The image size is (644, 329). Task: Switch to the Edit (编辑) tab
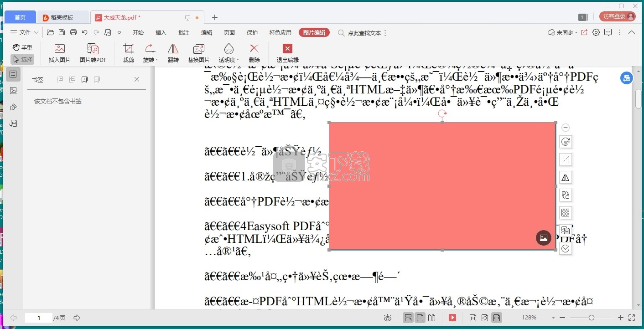(207, 33)
